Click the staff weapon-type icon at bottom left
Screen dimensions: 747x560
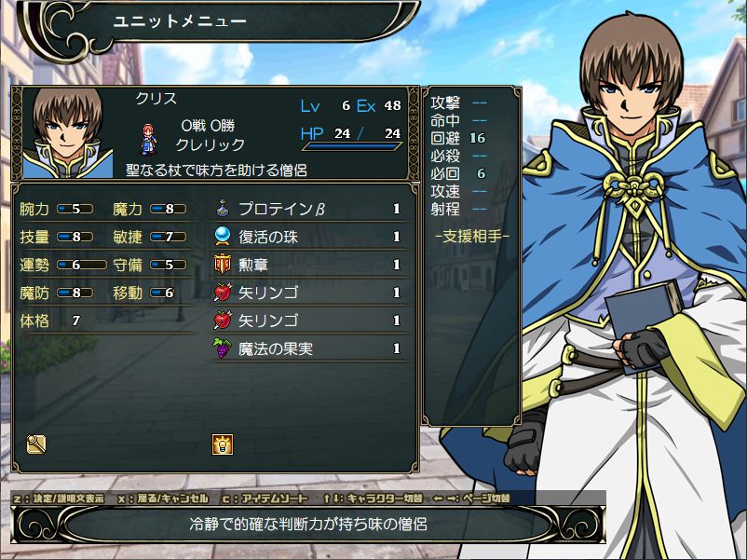pyautogui.click(x=36, y=444)
